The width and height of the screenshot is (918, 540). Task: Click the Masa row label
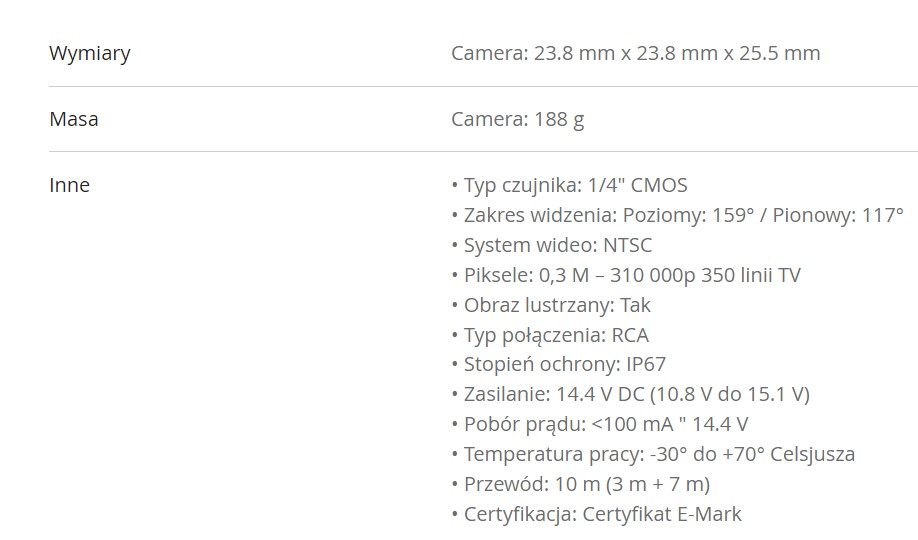click(74, 119)
